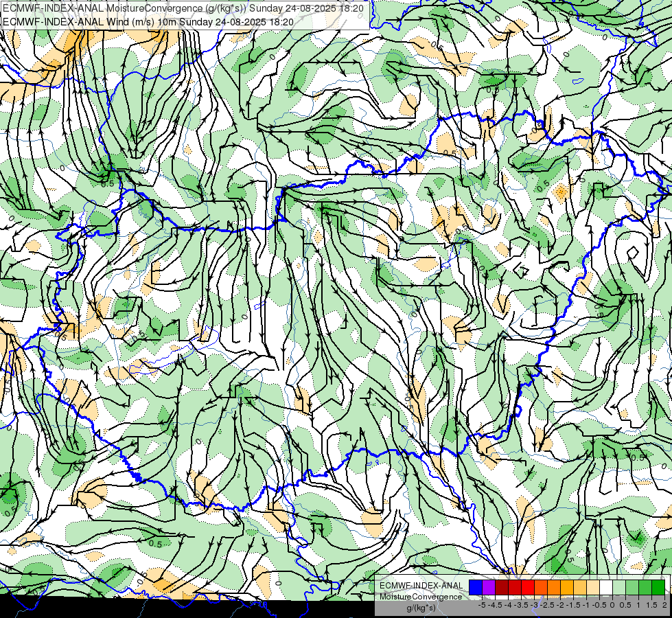The height and width of the screenshot is (618, 672).
Task: Click the 'Wind (m/s) 10m' title line
Action: click(148, 22)
